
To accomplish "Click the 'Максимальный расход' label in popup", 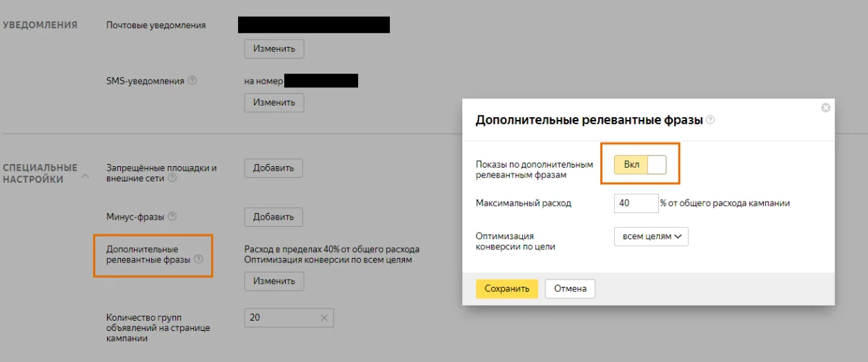I will tap(524, 203).
